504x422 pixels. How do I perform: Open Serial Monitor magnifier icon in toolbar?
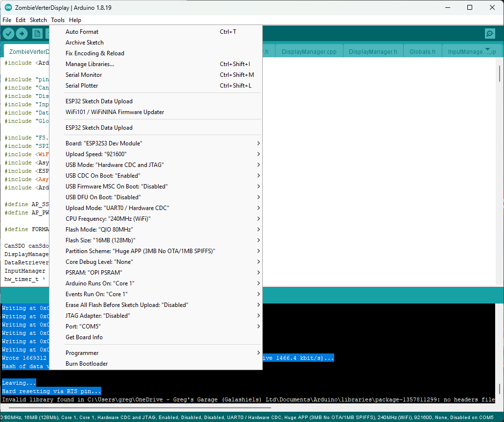pos(489,33)
